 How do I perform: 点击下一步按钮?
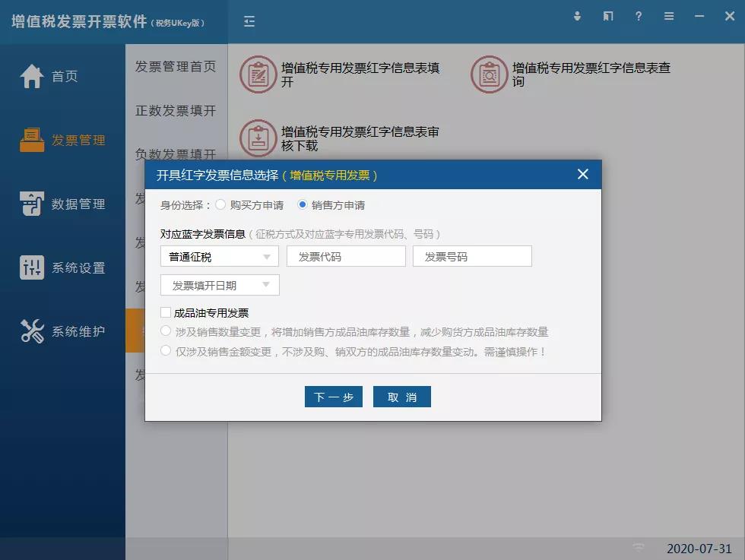point(333,396)
